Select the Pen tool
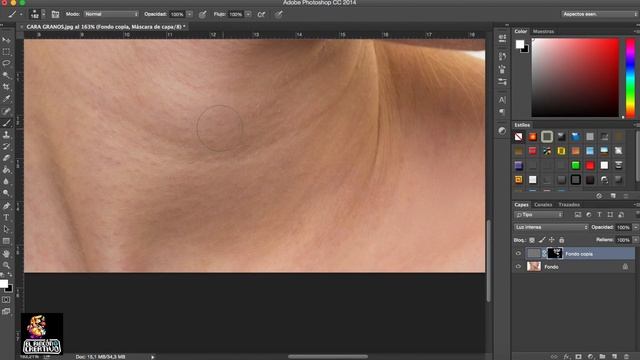 6,206
